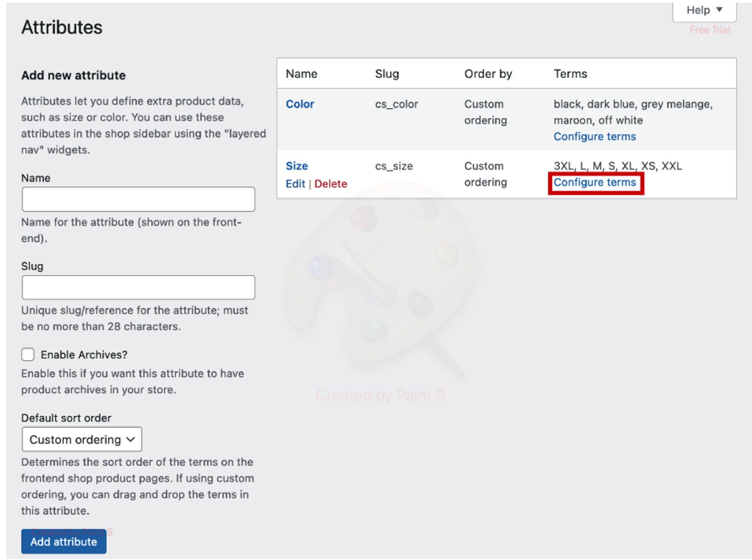
Task: Click the Enable Archives? label text
Action: point(84,355)
